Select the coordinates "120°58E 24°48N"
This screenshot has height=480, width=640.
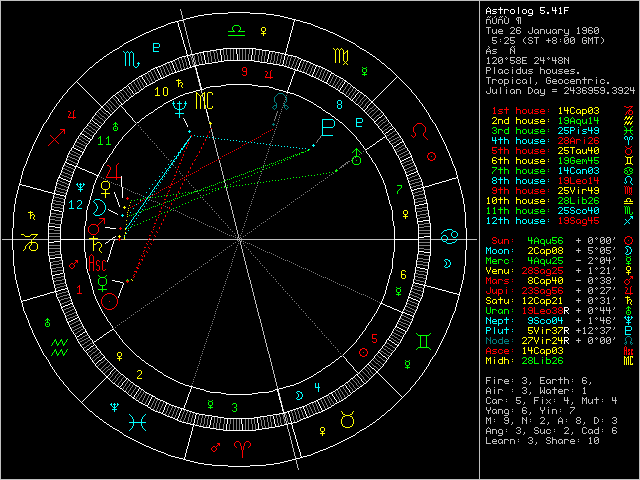(x=527, y=61)
